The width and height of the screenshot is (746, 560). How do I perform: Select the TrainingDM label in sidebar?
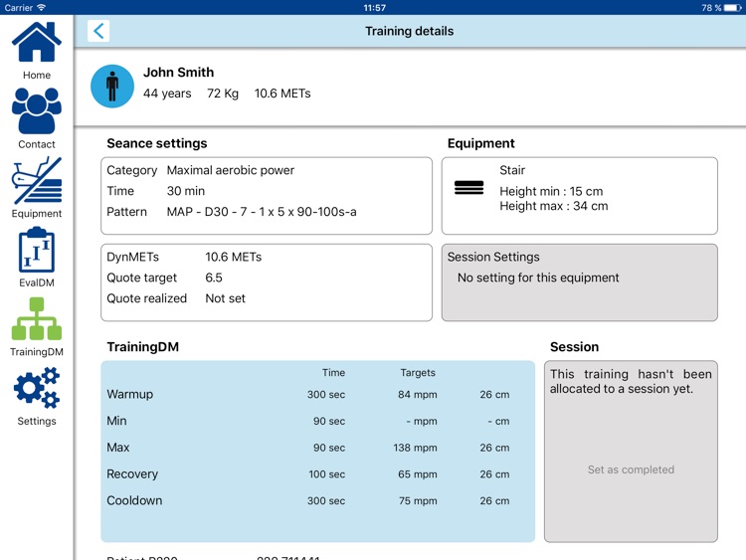coord(37,351)
